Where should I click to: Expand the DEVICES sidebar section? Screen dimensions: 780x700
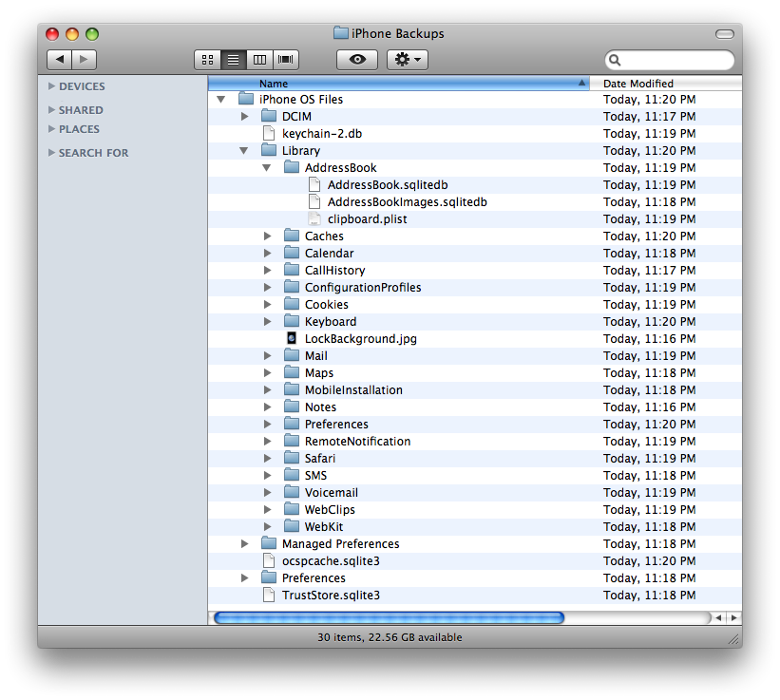pyautogui.click(x=51, y=86)
